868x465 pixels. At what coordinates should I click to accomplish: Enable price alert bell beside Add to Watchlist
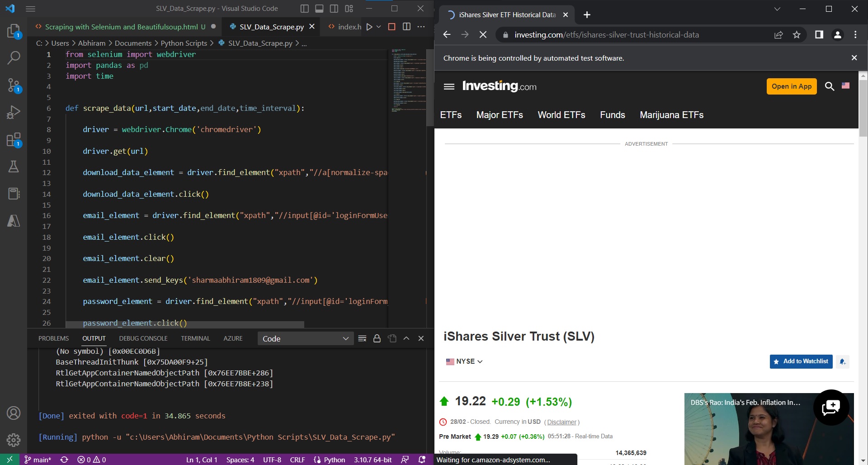(842, 362)
